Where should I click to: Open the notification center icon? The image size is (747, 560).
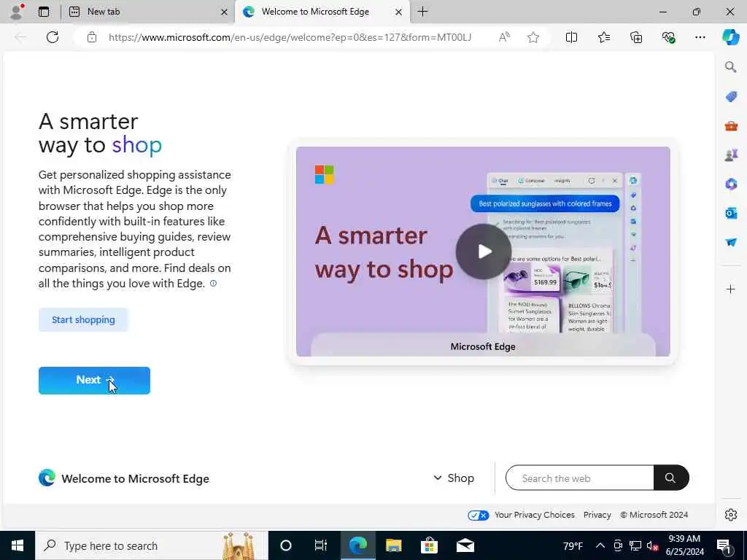point(724,545)
